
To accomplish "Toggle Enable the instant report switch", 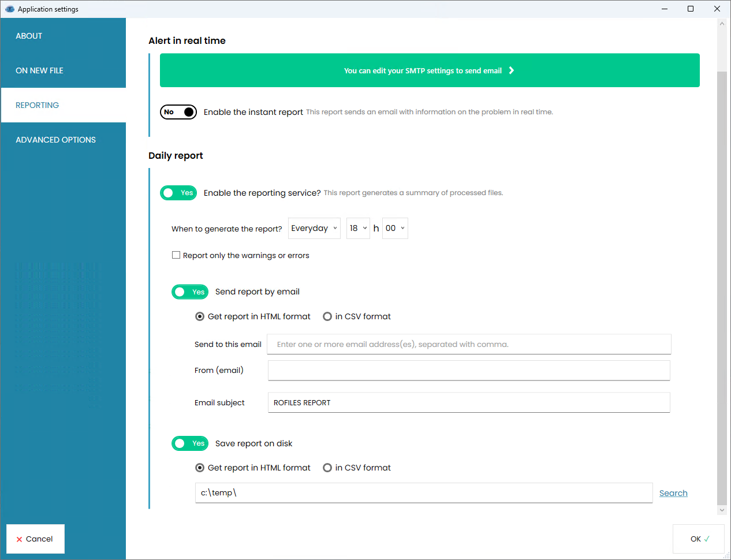I will [178, 112].
